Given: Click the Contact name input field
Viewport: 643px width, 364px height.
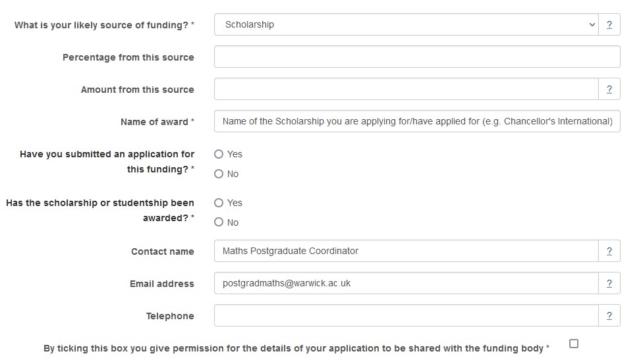Looking at the screenshot, I should click(x=406, y=251).
